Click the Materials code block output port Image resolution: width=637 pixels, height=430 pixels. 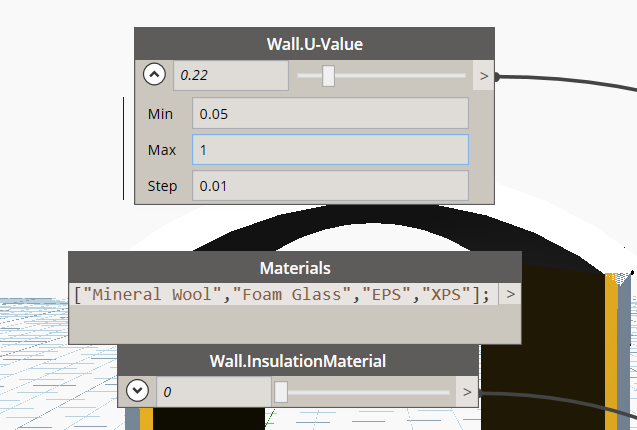tap(510, 294)
